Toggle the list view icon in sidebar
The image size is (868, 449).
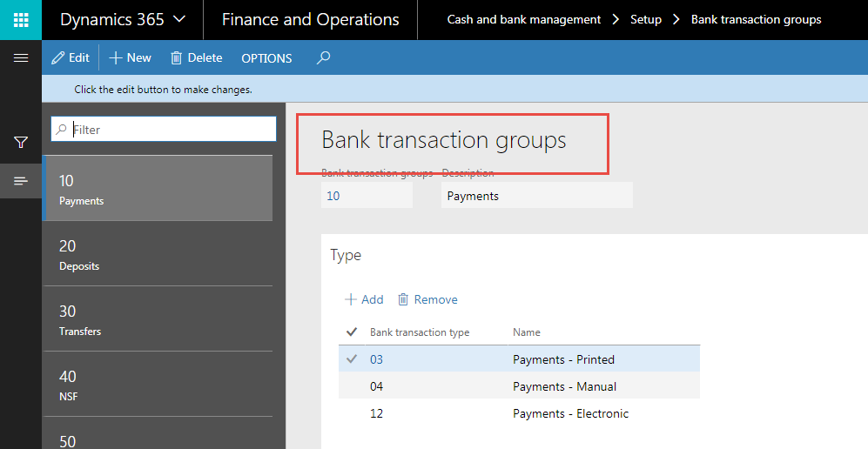pyautogui.click(x=21, y=181)
